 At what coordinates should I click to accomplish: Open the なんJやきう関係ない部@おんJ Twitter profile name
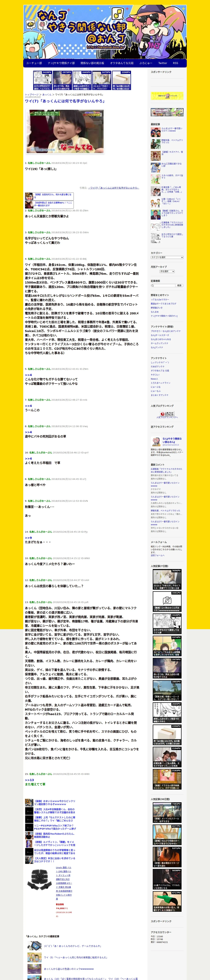(x=172, y=440)
